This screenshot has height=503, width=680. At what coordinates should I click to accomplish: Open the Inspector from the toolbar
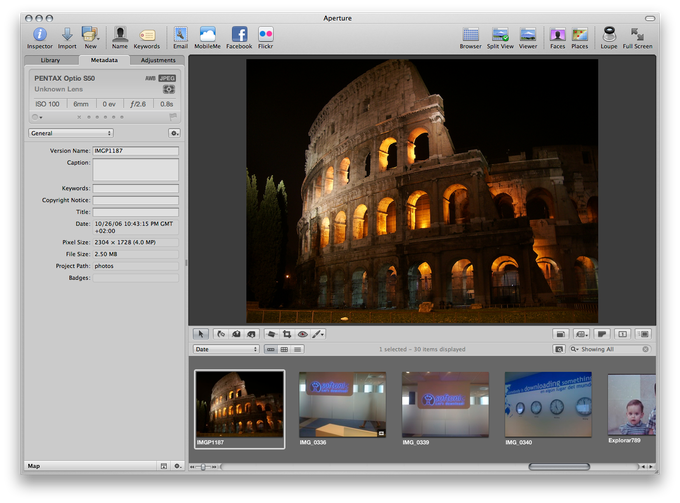39,35
